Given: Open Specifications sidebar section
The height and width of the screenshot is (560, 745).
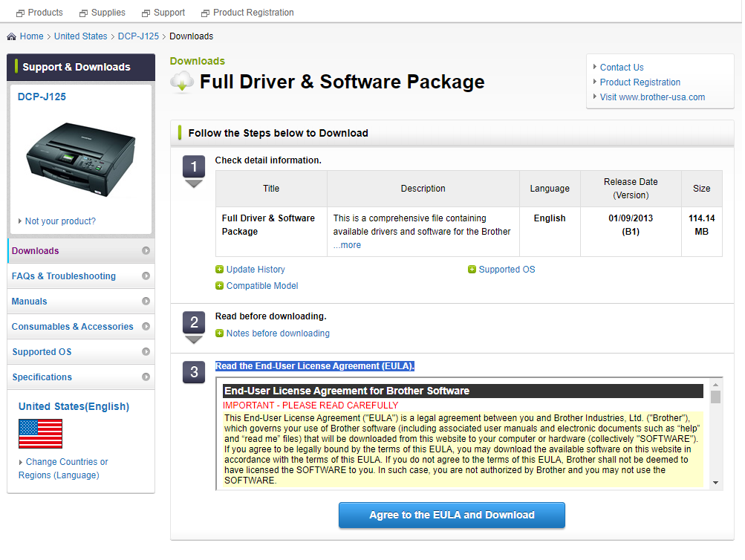Looking at the screenshot, I should (81, 377).
